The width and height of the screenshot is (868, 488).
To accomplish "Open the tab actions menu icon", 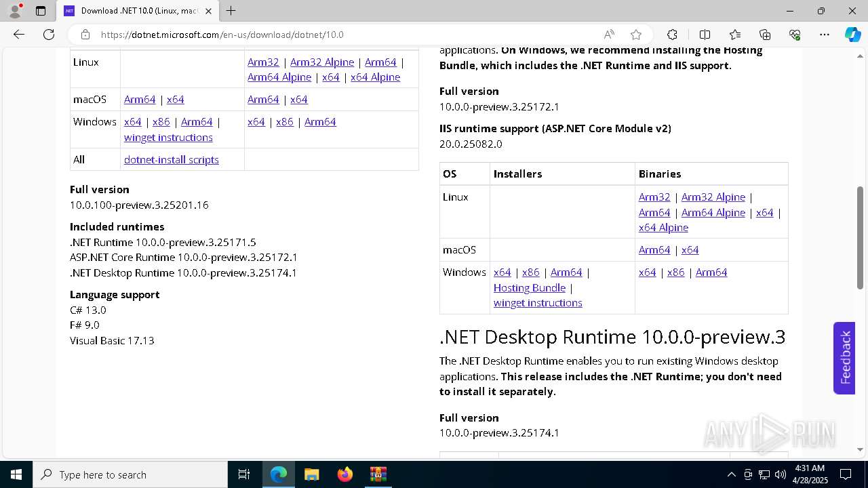I will click(x=41, y=11).
